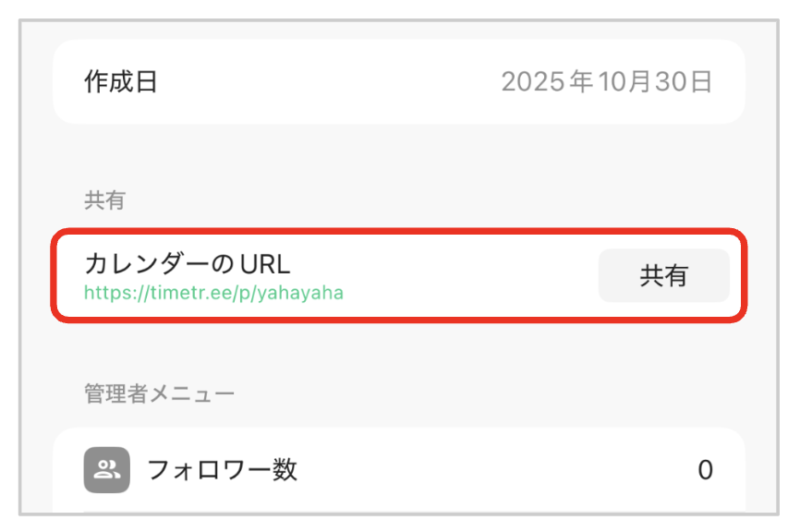Open the フォロワー数 row label
The height and width of the screenshot is (532, 800).
222,470
